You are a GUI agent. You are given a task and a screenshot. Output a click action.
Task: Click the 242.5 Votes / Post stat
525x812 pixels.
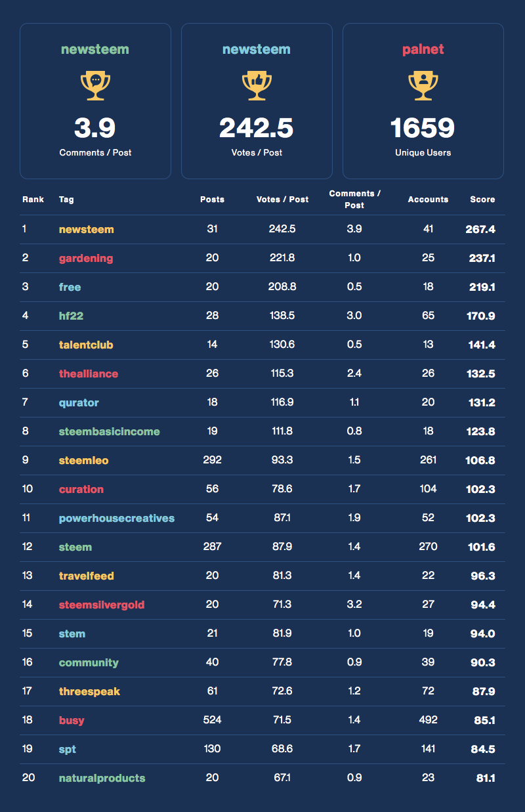pos(257,127)
